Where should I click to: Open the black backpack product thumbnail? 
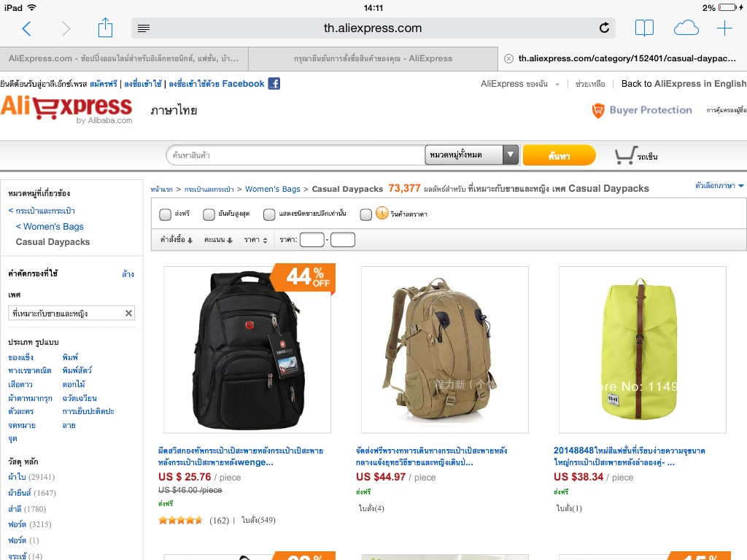(x=247, y=350)
